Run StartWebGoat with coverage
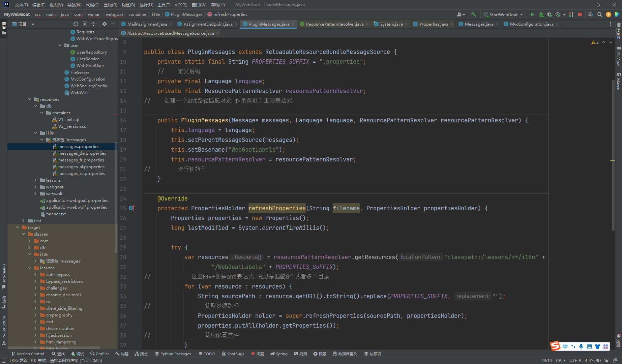 (x=550, y=14)
